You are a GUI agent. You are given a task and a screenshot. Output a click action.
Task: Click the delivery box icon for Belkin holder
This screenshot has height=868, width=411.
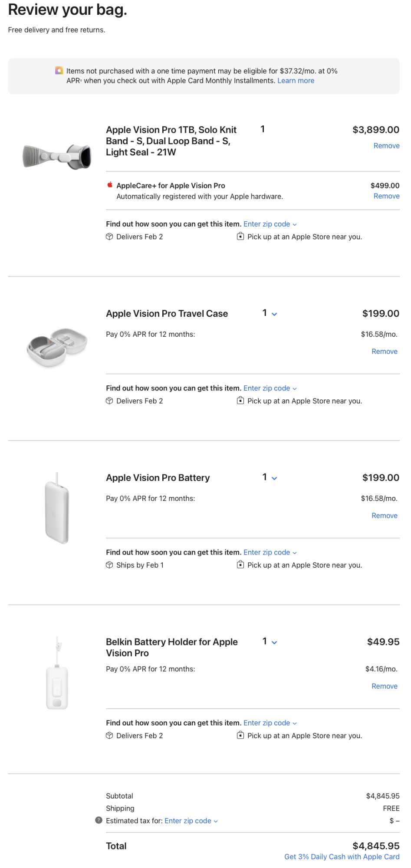tap(109, 736)
